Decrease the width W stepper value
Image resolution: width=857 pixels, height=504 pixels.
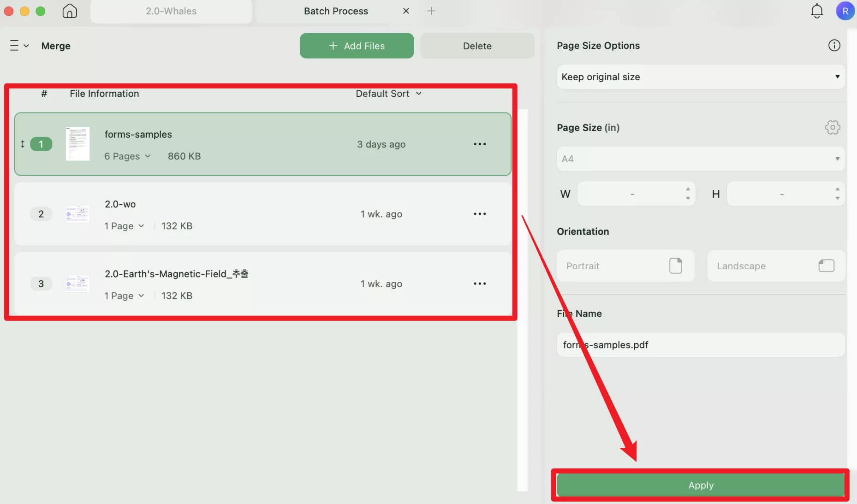(x=688, y=198)
